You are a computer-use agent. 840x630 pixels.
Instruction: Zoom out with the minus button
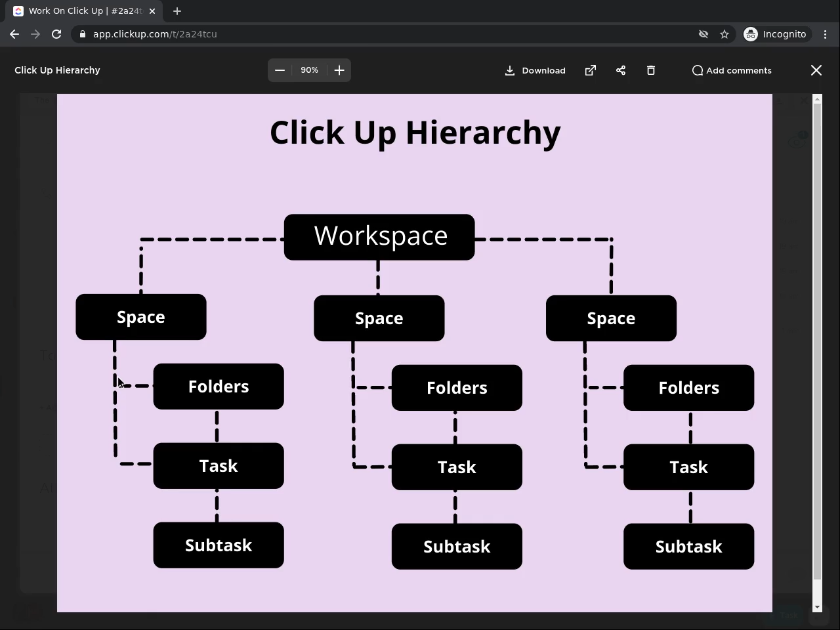(280, 70)
